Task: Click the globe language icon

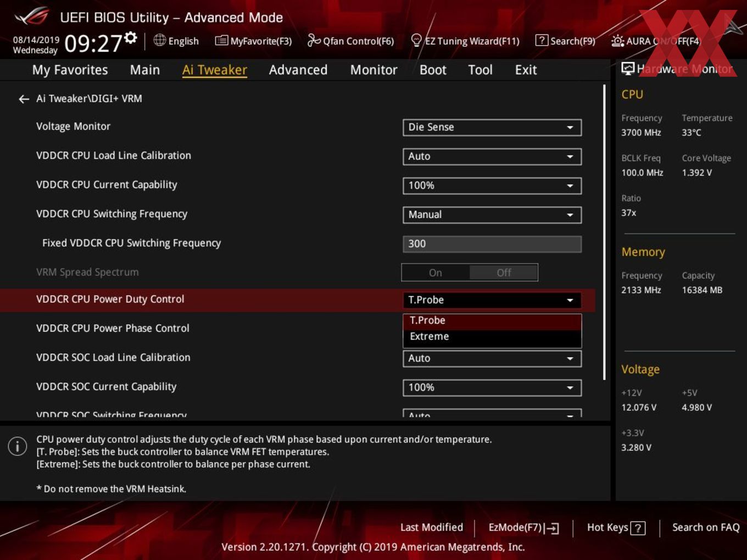Action: pos(159,40)
